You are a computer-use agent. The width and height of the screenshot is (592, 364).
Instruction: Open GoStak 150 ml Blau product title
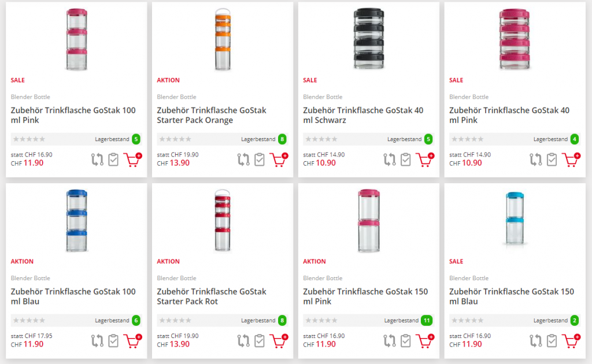(x=511, y=296)
